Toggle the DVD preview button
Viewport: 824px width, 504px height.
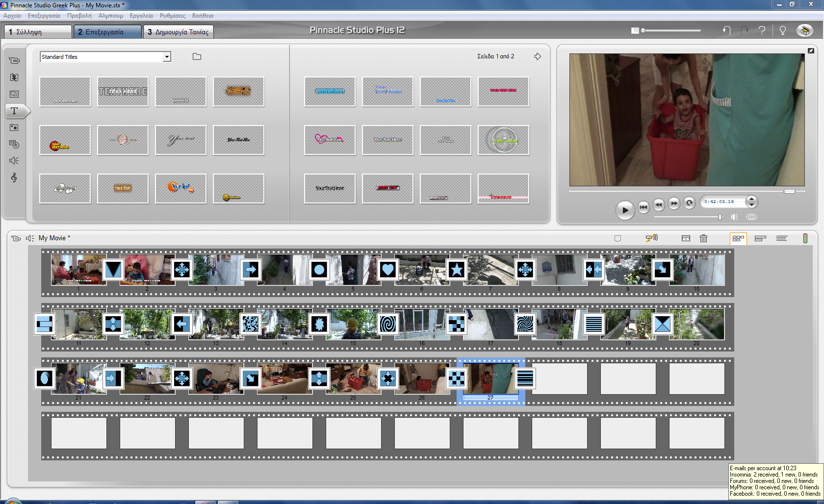751,217
